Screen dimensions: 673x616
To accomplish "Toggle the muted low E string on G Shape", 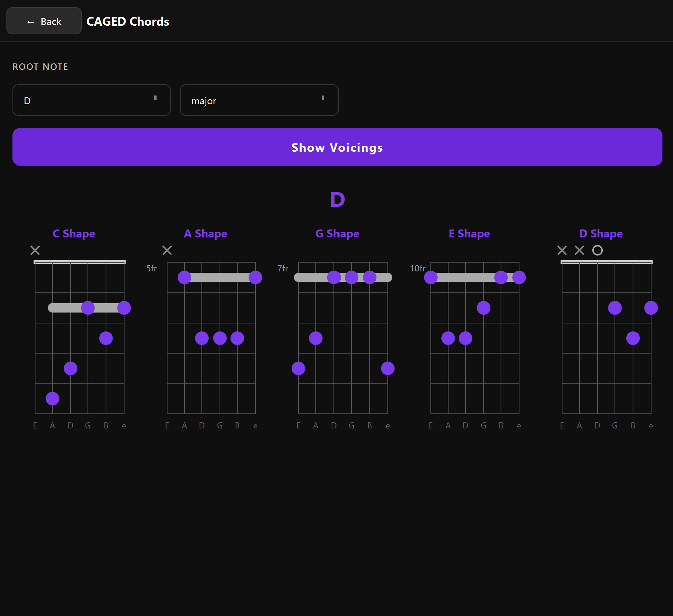I will point(298,250).
